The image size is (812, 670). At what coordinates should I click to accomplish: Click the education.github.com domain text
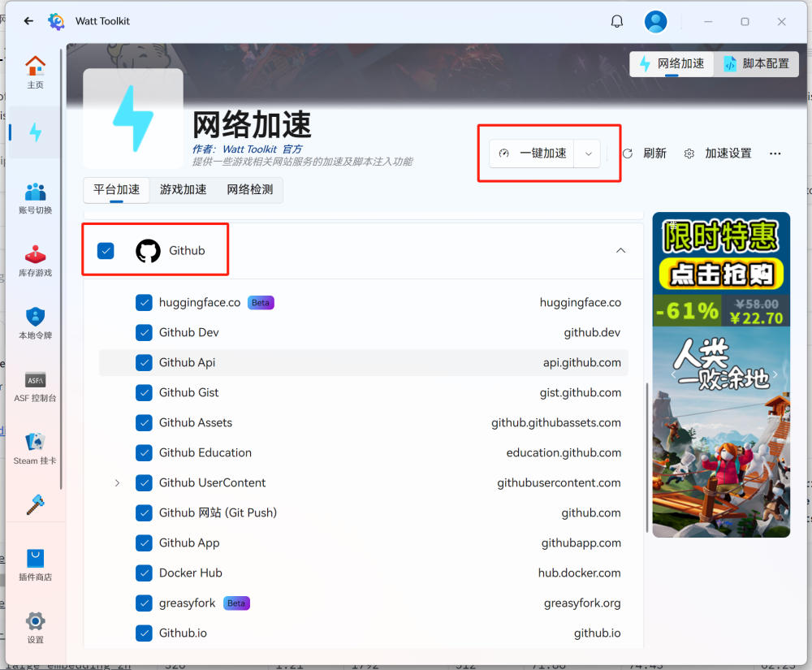[x=564, y=452]
